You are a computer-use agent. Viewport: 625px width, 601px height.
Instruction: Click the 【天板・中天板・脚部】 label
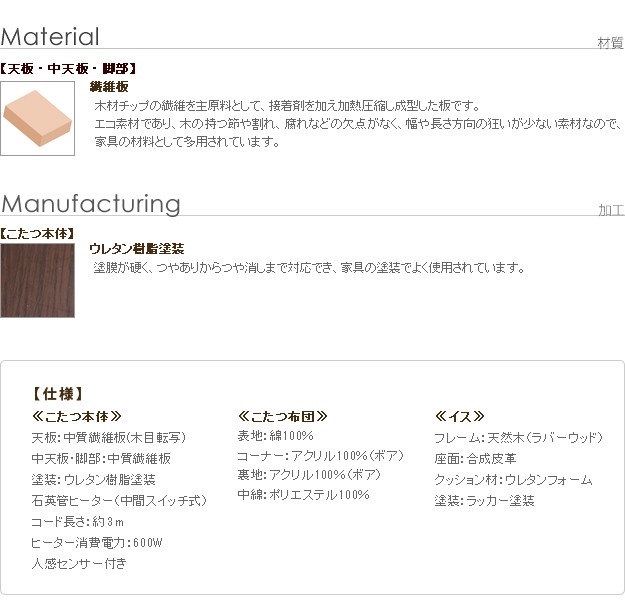click(x=67, y=69)
